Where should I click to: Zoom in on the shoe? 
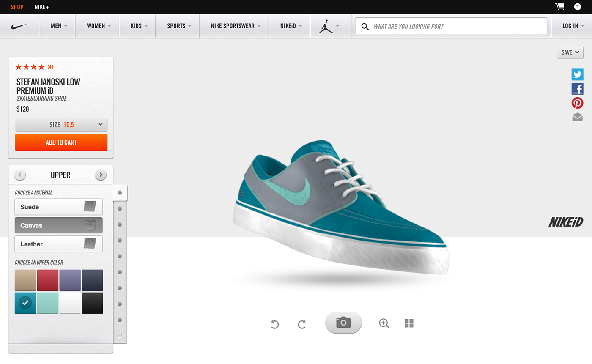coord(384,323)
